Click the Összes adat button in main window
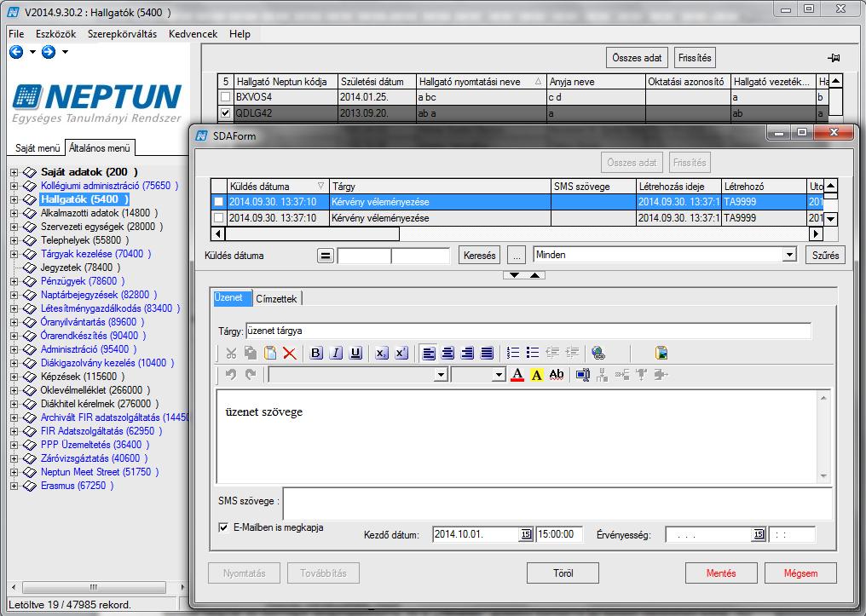Screen dimensions: 866x616 coord(638,58)
